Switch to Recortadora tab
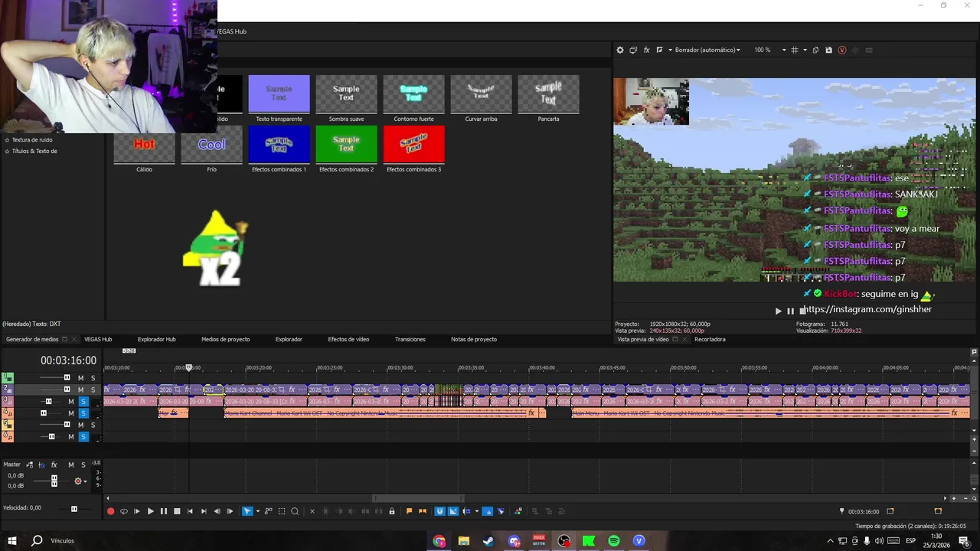 pos(710,339)
